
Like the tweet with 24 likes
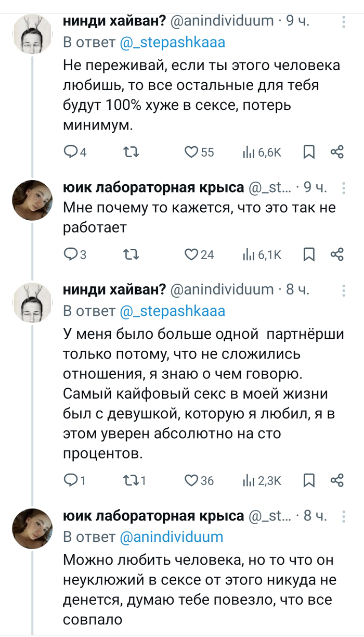(193, 254)
